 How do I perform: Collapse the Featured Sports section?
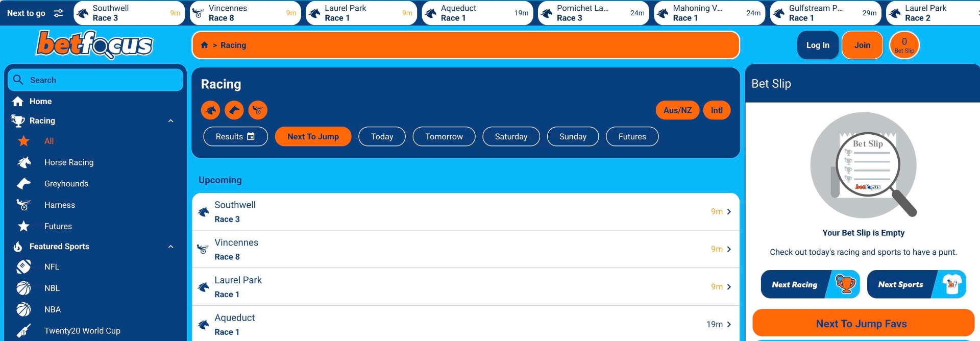171,247
